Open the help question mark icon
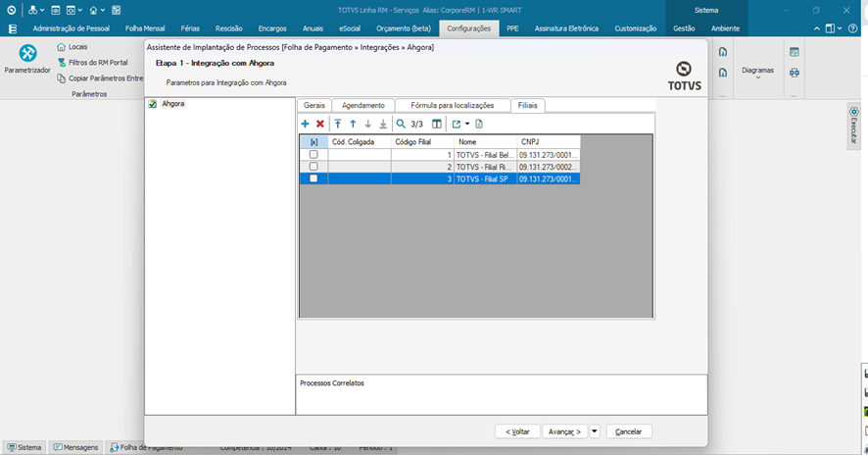The width and height of the screenshot is (868, 455). [x=853, y=28]
